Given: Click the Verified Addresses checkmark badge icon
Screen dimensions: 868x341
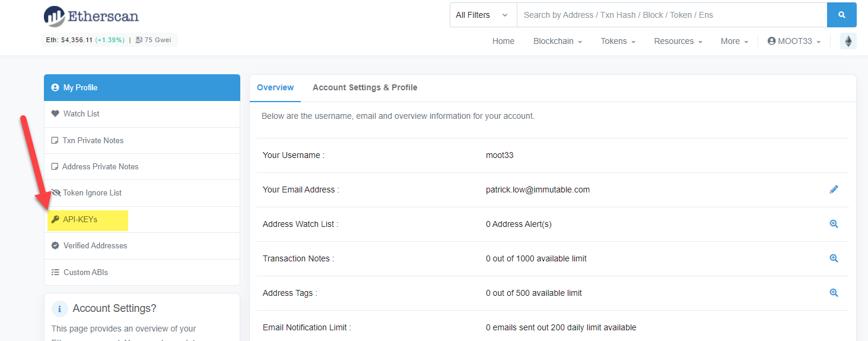Looking at the screenshot, I should coord(55,245).
